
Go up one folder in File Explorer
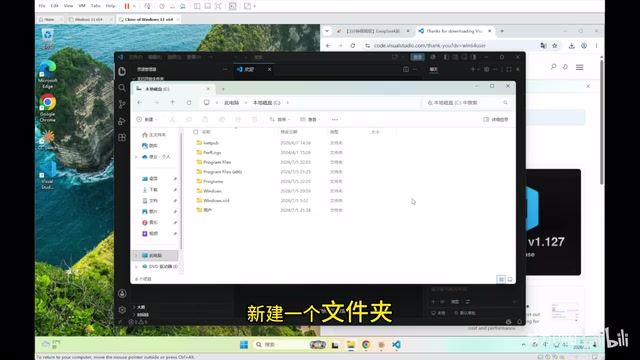pos(173,102)
